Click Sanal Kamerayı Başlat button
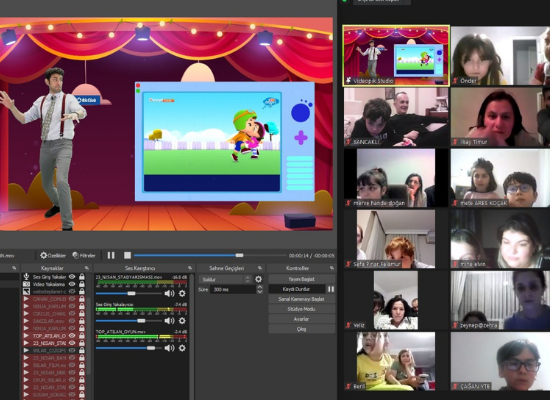Screen dimensions: 550x400 302,299
